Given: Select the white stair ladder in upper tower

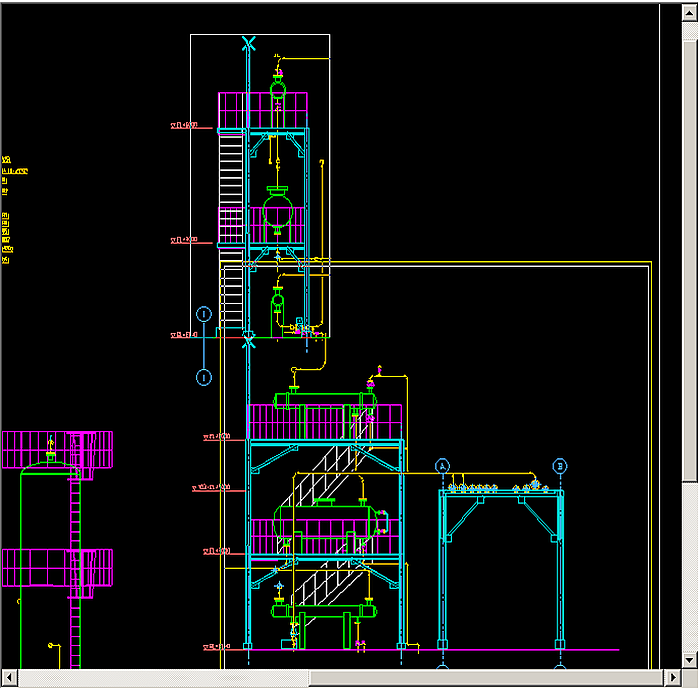Looking at the screenshot, I should (x=232, y=180).
